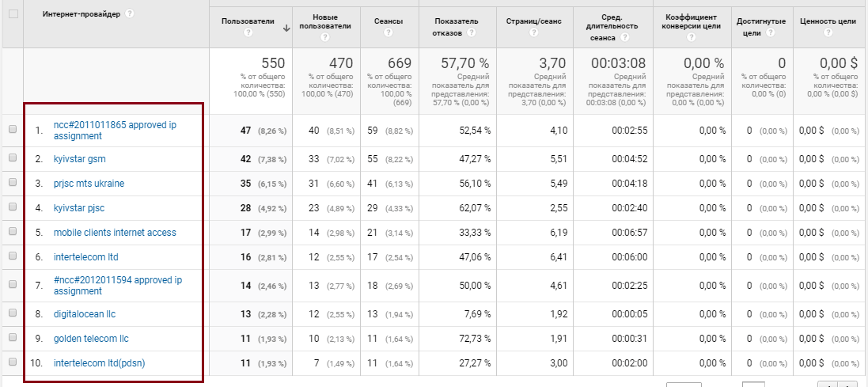Sort by Страниц/сеанс column header
This screenshot has width=868, height=387.
pyautogui.click(x=533, y=21)
